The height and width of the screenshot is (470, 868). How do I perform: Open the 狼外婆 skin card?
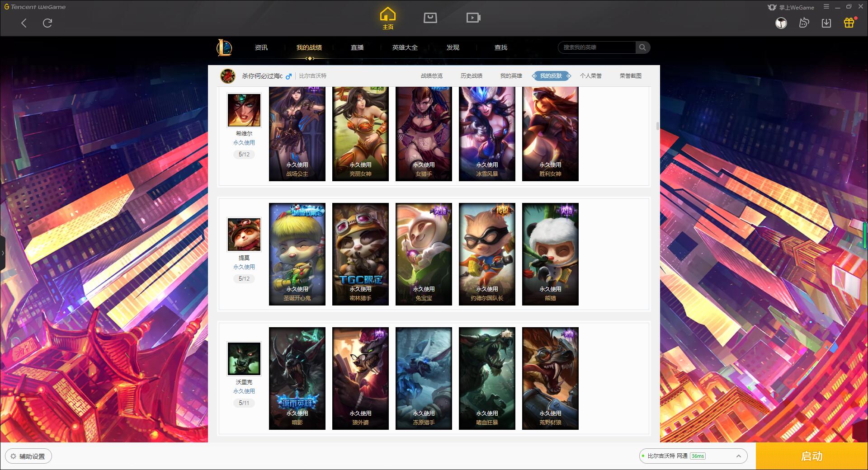pos(360,378)
